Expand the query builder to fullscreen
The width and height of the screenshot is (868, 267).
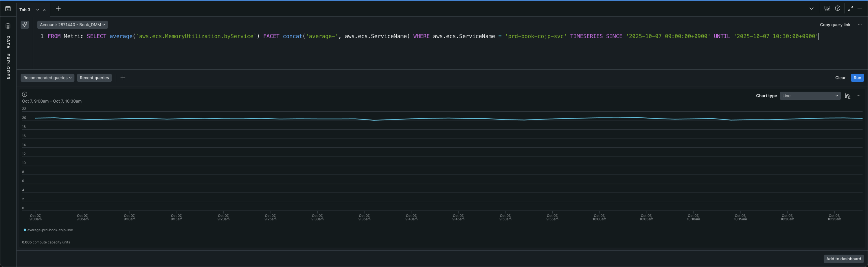coord(850,8)
